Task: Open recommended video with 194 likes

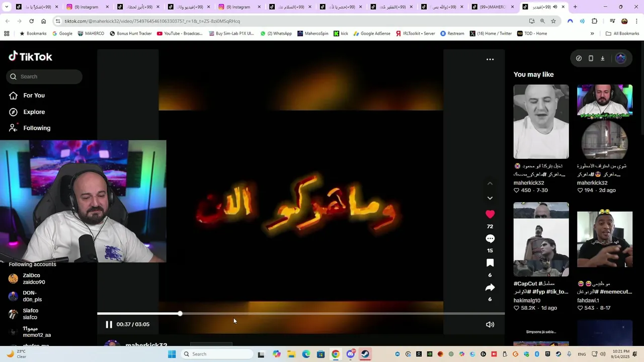Action: click(605, 122)
